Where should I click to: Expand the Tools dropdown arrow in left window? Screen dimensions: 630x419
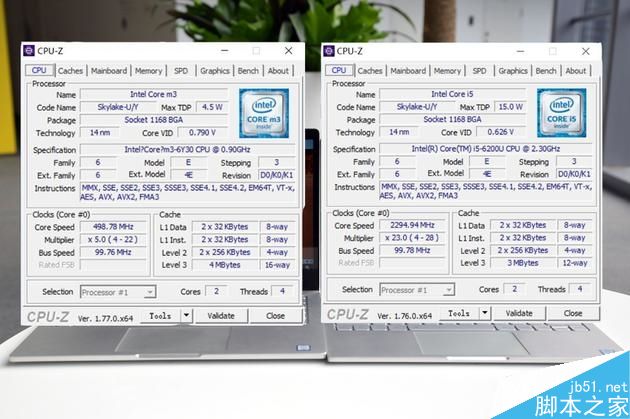[x=186, y=314]
